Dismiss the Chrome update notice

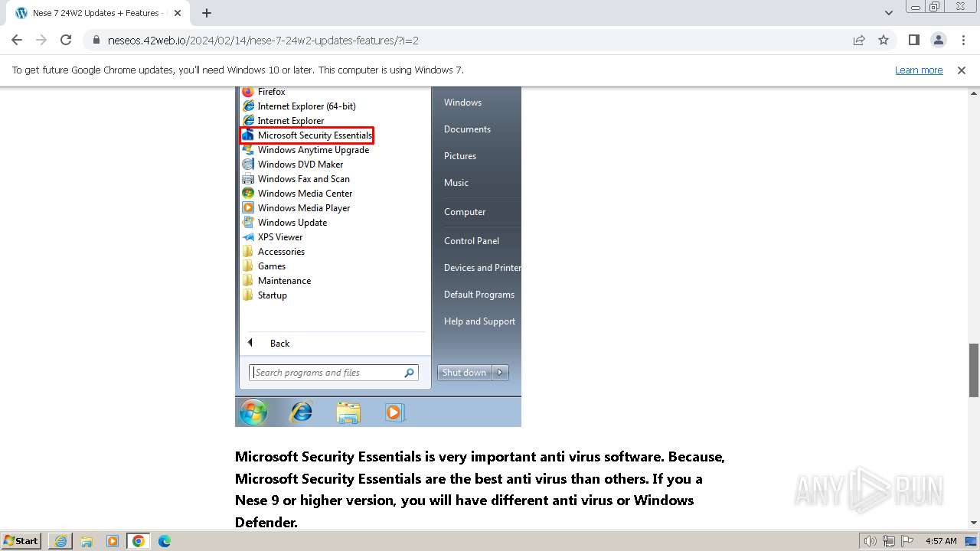pyautogui.click(x=962, y=70)
